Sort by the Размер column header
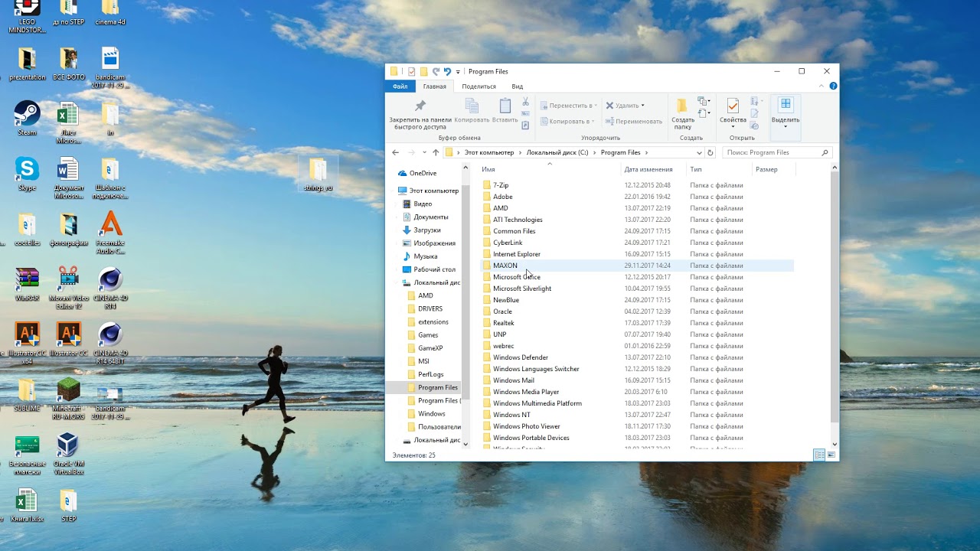Screen dimensions: 980x551 point(766,169)
